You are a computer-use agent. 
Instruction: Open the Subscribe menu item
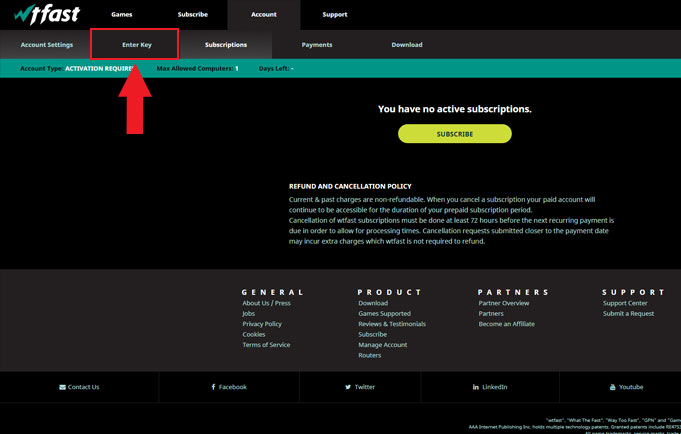click(x=192, y=15)
